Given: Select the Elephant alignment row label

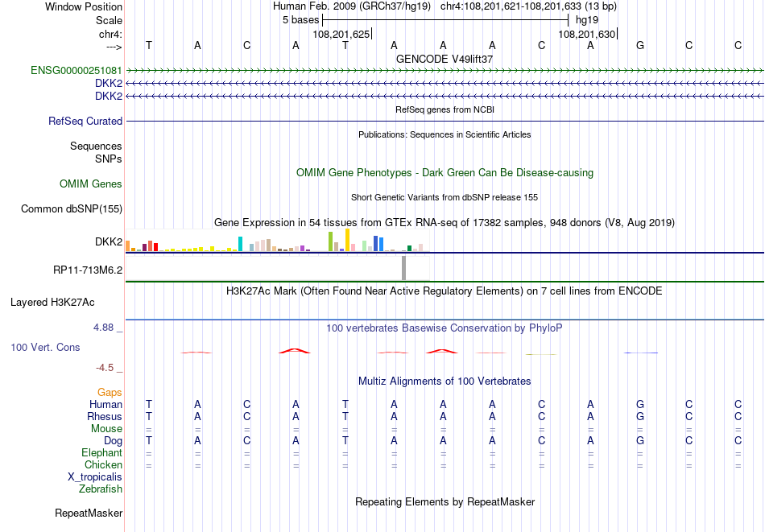Looking at the screenshot, I should point(101,452).
